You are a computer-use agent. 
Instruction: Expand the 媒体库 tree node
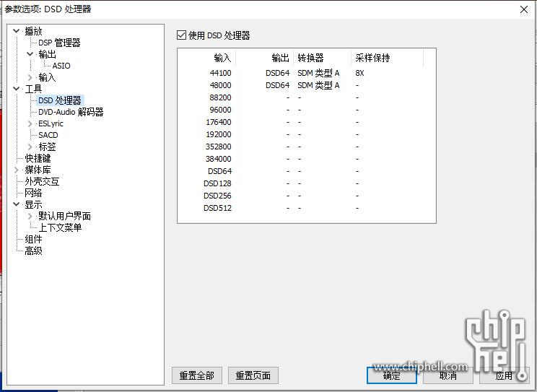(16, 170)
